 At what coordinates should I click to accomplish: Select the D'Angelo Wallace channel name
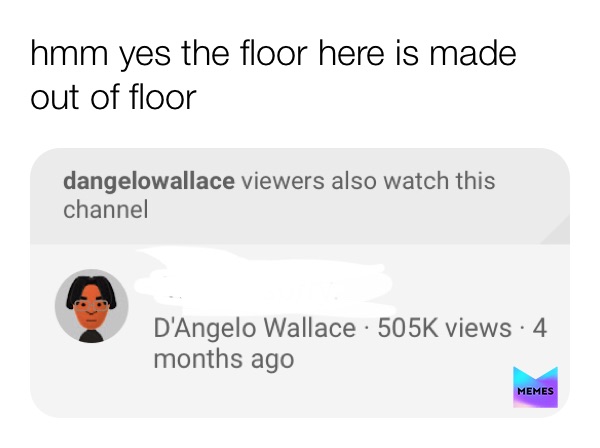pyautogui.click(x=254, y=328)
